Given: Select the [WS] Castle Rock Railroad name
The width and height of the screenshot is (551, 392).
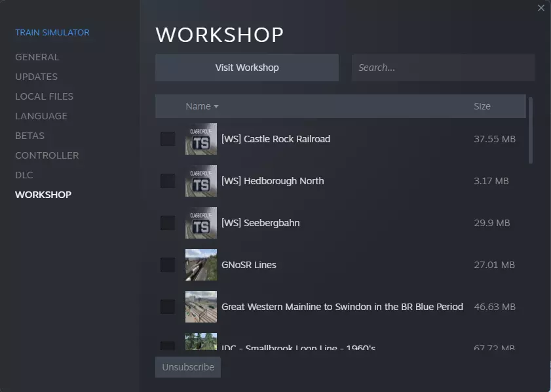Looking at the screenshot, I should click(276, 139).
